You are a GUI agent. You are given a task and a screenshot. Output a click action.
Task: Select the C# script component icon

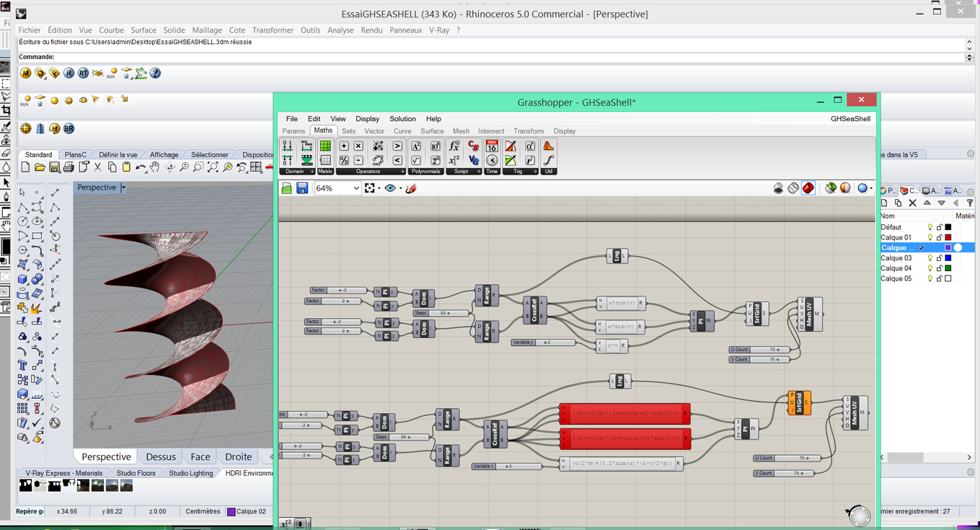point(474,146)
